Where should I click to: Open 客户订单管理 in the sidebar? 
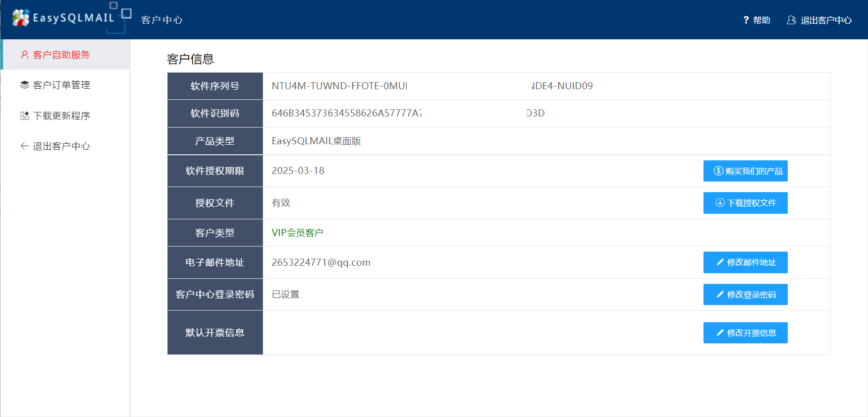pyautogui.click(x=65, y=85)
